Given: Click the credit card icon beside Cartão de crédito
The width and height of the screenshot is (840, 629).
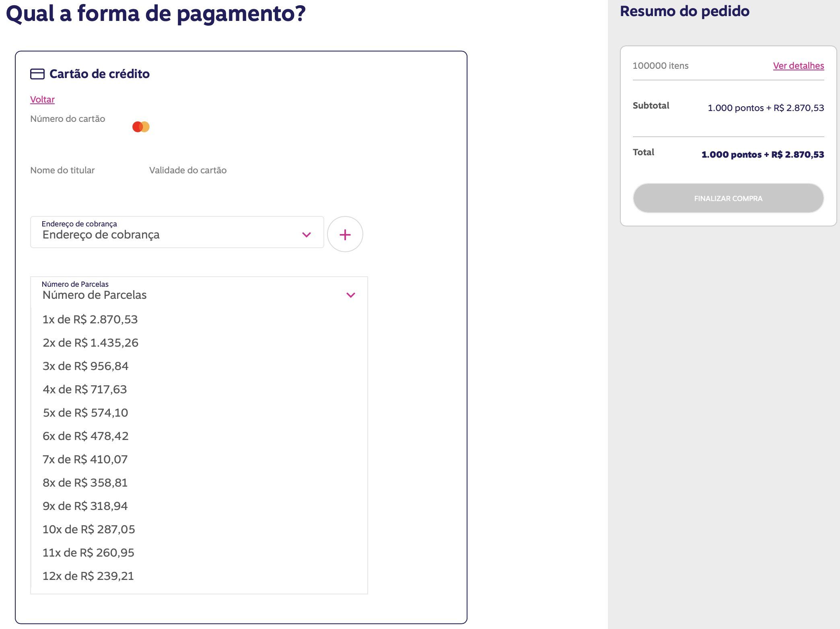Looking at the screenshot, I should click(37, 74).
